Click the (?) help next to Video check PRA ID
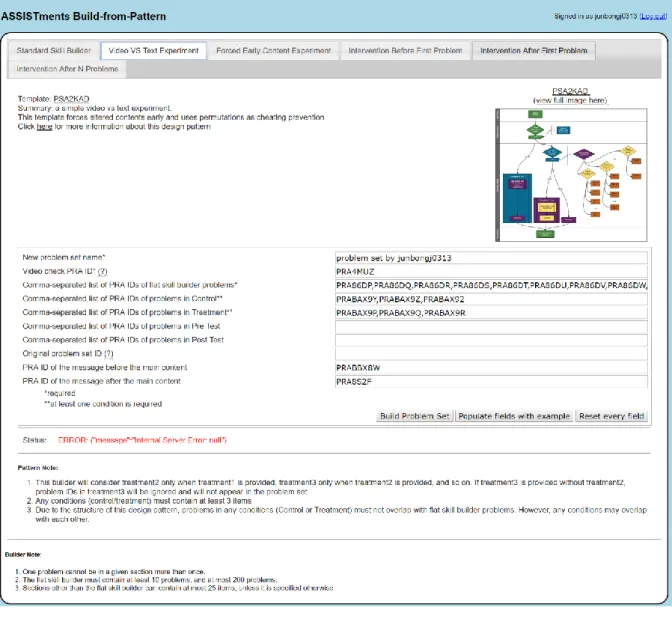672x622 pixels. 102,271
